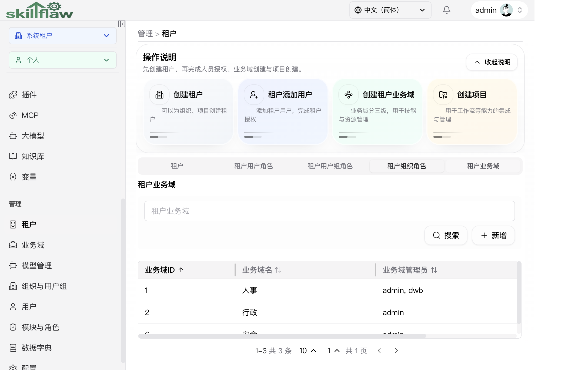Click the 业务域ID cell 2
The height and width of the screenshot is (370, 588).
(147, 312)
